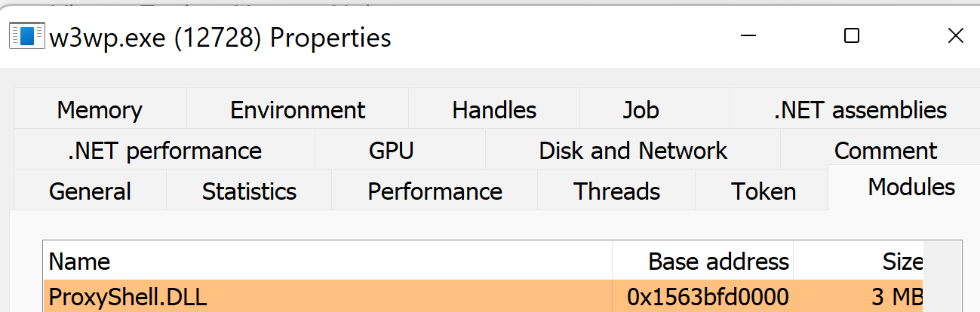Image resolution: width=980 pixels, height=312 pixels.
Task: Switch to the Environment tab
Action: point(297,110)
